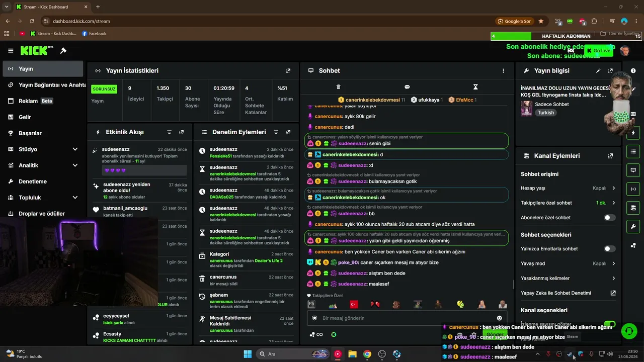644x362 pixels.
Task: Click the Bir mesaj gönderin input field
Action: coord(407,318)
